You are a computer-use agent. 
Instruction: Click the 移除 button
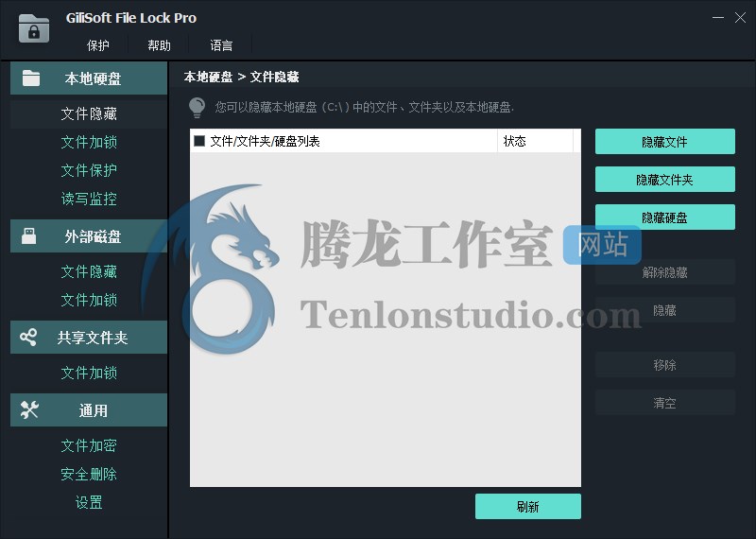click(665, 365)
